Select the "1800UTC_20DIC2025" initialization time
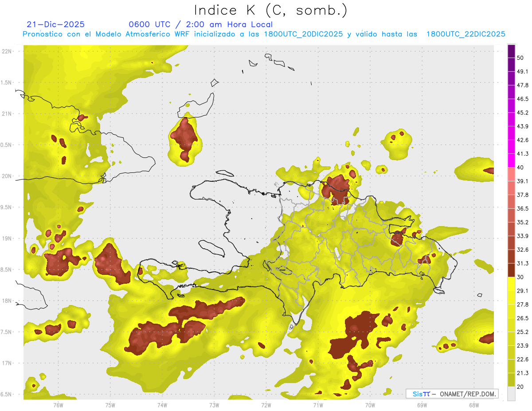Screen dimensions: 532x411 tap(303, 34)
